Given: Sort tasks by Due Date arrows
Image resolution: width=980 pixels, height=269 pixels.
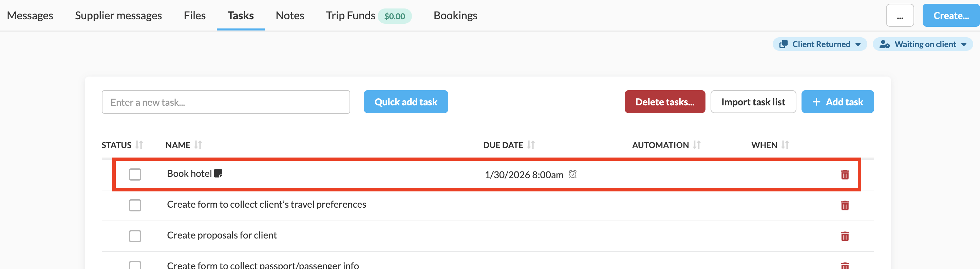Looking at the screenshot, I should point(531,145).
